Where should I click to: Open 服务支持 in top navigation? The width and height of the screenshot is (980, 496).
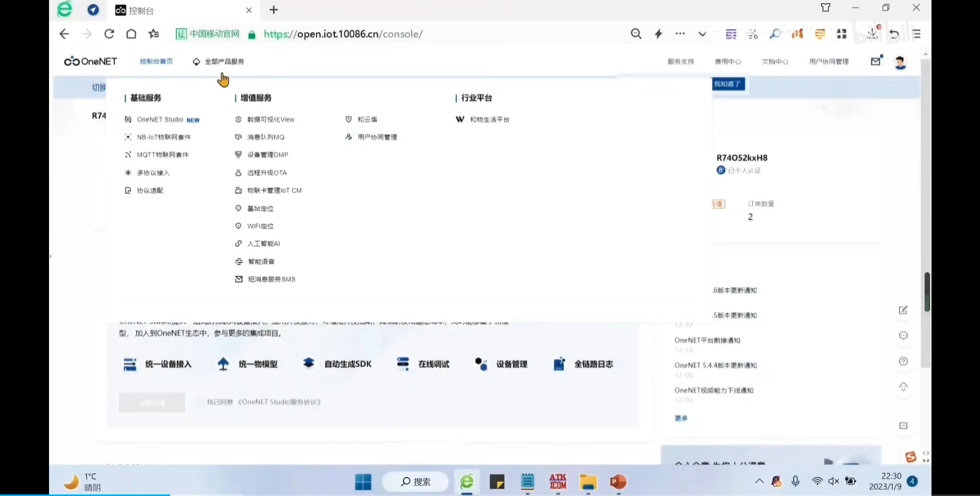(x=681, y=61)
